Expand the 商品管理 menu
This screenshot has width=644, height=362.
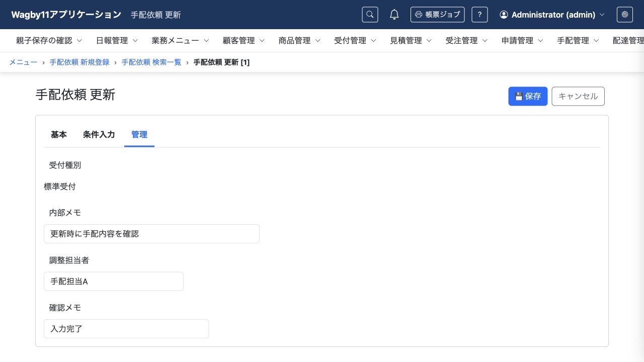click(x=300, y=41)
